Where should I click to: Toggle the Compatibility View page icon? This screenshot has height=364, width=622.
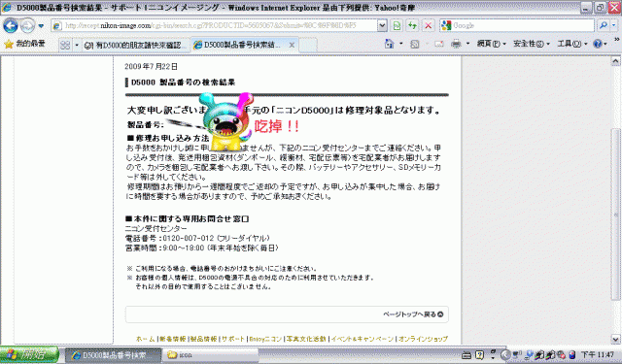tap(397, 26)
